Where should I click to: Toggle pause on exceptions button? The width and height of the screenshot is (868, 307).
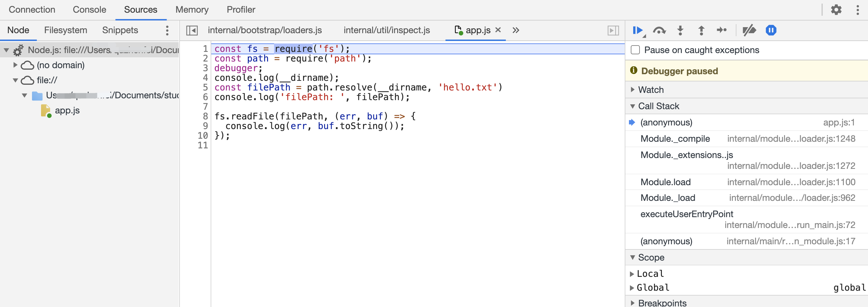[771, 30]
